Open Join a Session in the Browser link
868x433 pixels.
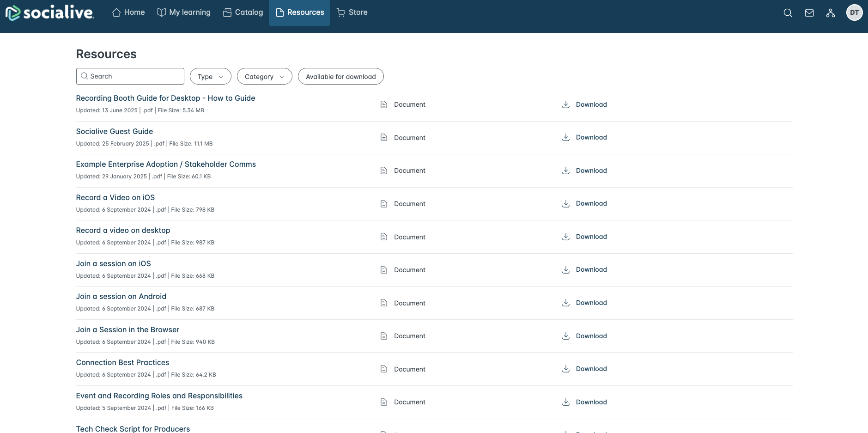pyautogui.click(x=128, y=329)
